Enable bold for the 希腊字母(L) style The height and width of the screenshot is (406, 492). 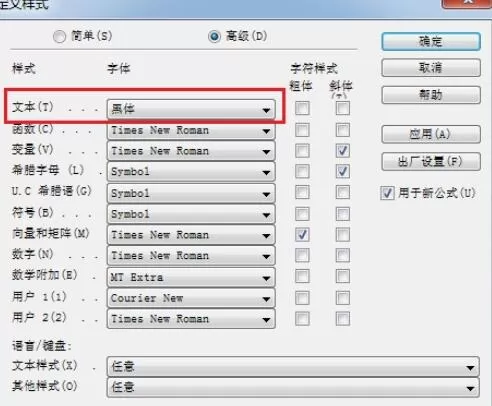pyautogui.click(x=302, y=171)
